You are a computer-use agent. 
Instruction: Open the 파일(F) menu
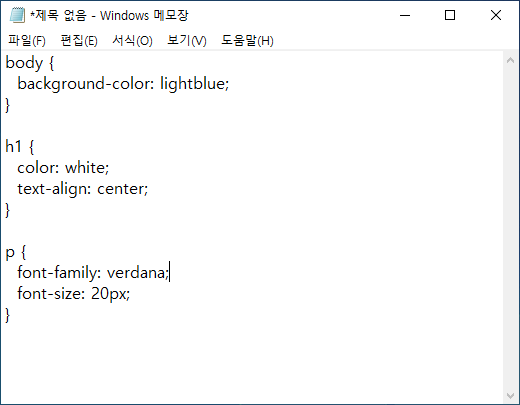[x=27, y=41]
